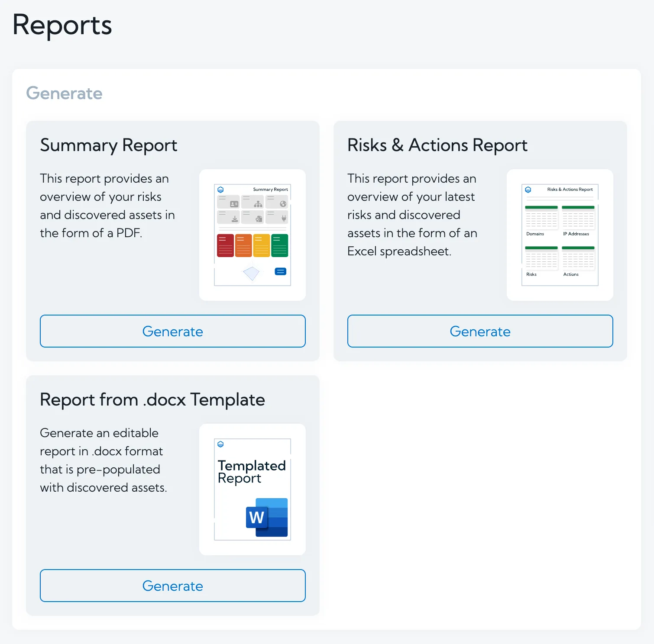The width and height of the screenshot is (654, 644).
Task: Click the blue pill element in Summary Report preview
Action: (x=281, y=272)
